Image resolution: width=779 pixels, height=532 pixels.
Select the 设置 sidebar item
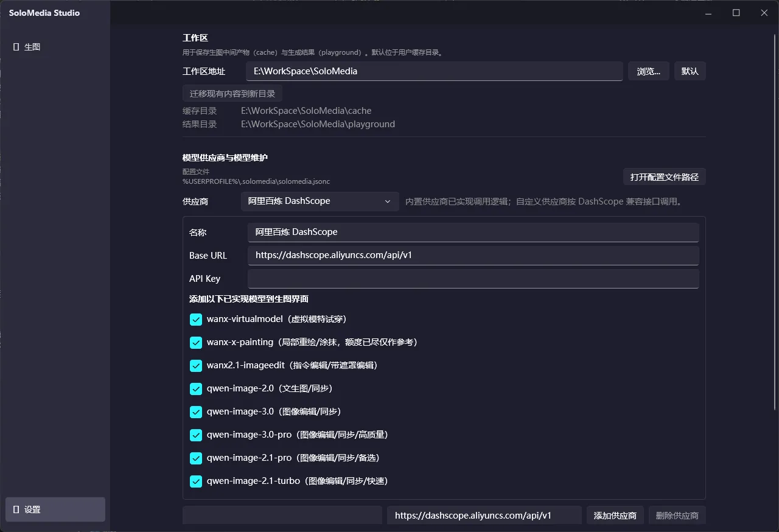pos(55,509)
